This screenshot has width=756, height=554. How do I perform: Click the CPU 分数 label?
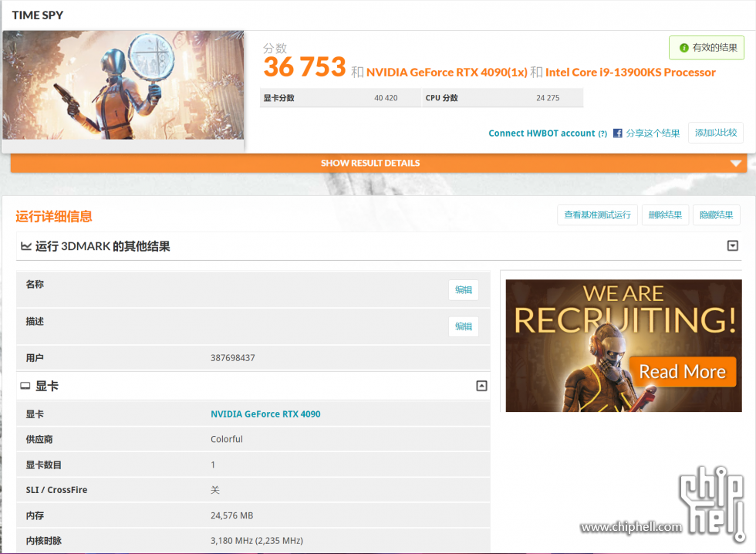point(441,98)
